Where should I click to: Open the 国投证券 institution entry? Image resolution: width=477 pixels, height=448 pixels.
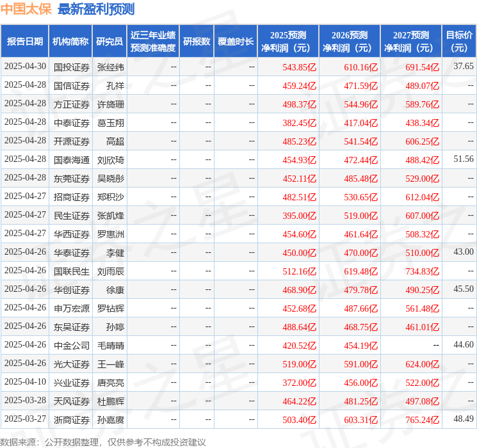click(72, 67)
